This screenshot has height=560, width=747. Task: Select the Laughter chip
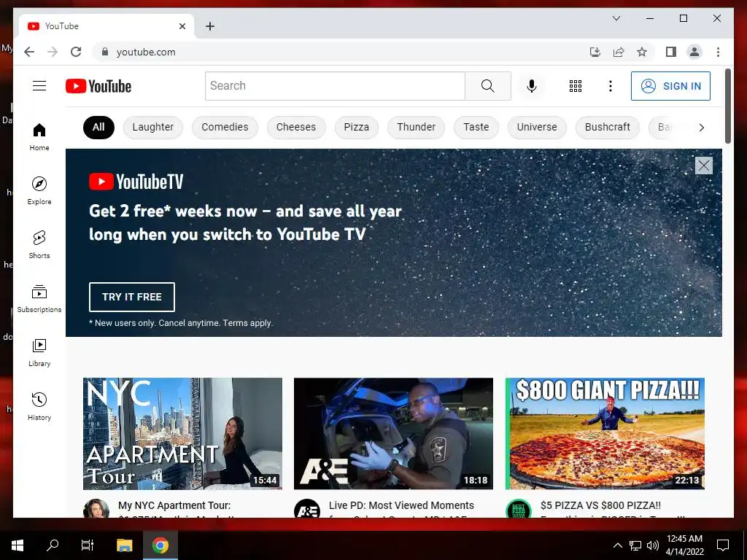[153, 127]
